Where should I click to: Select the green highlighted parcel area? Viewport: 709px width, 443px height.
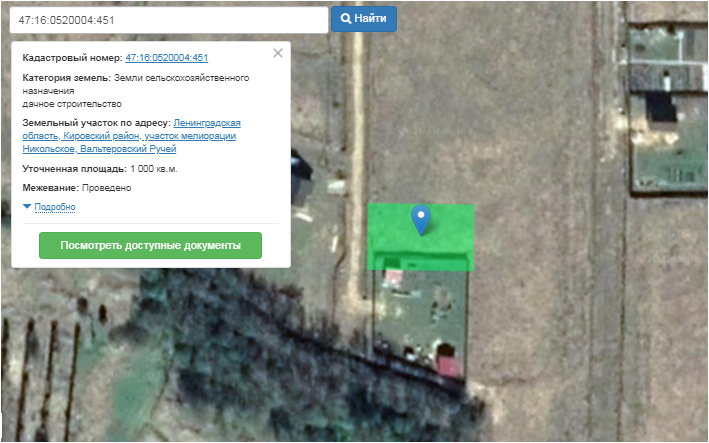point(421,237)
